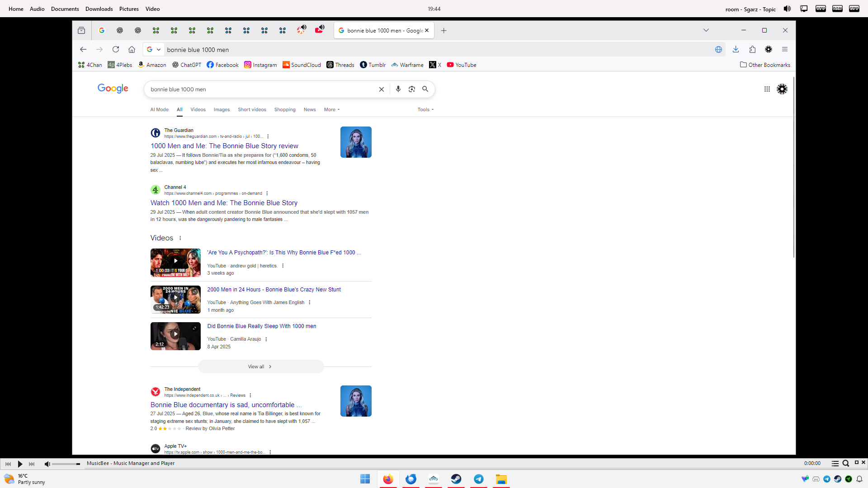Open the Documents top bar menu
868x488 pixels.
(x=65, y=9)
